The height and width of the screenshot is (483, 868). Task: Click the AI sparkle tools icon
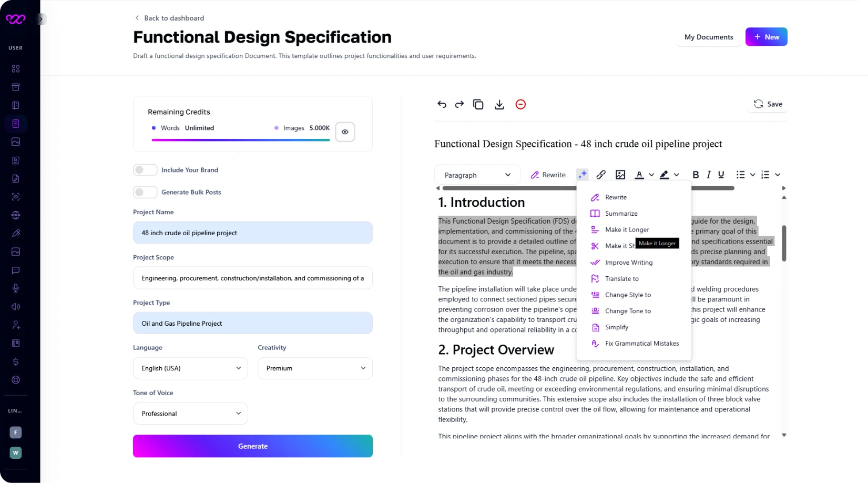582,175
